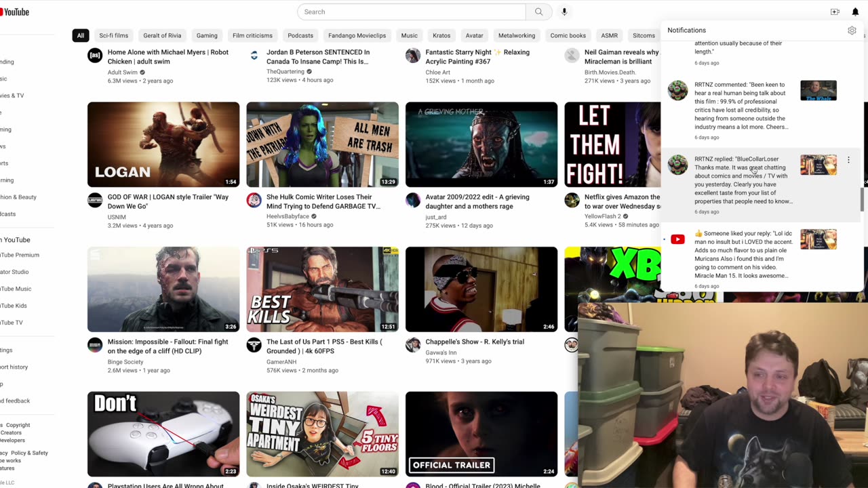Open the God of War LOGAN thumbnail
868x488 pixels.
(x=163, y=144)
